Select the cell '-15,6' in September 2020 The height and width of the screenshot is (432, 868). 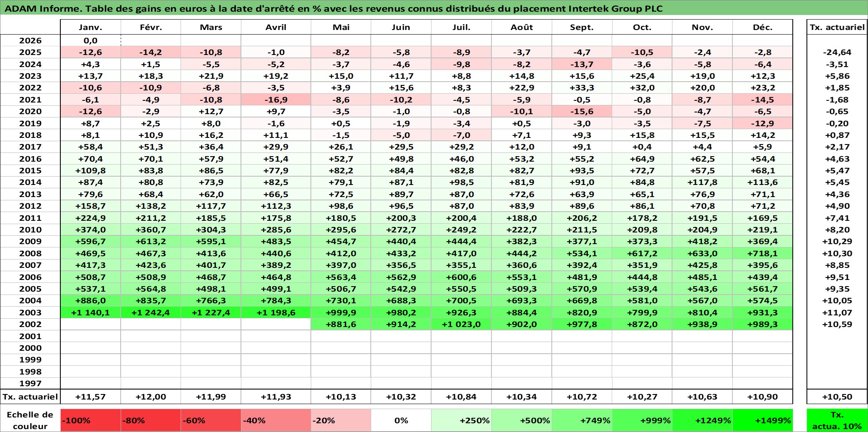pyautogui.click(x=582, y=111)
